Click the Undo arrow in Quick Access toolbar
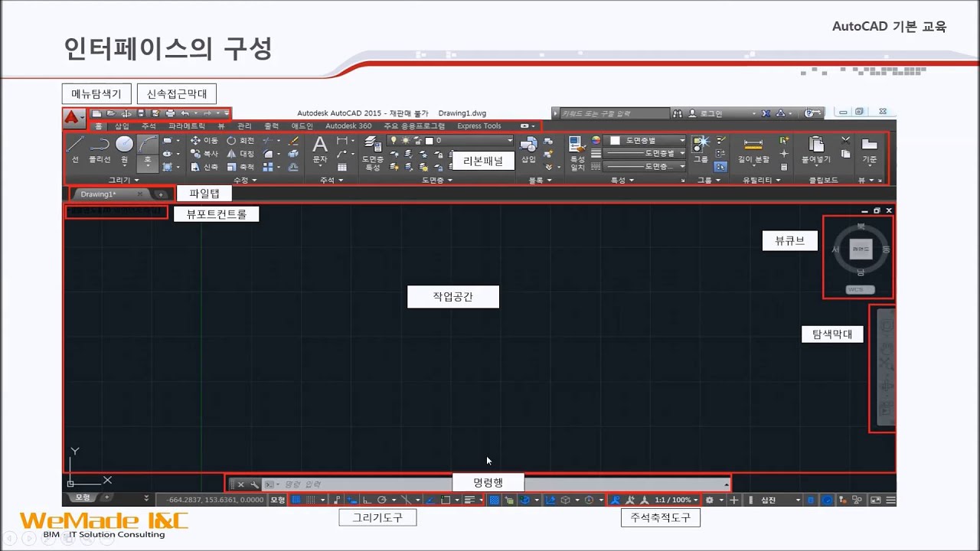Viewport: 980px width, 551px height. (x=185, y=113)
